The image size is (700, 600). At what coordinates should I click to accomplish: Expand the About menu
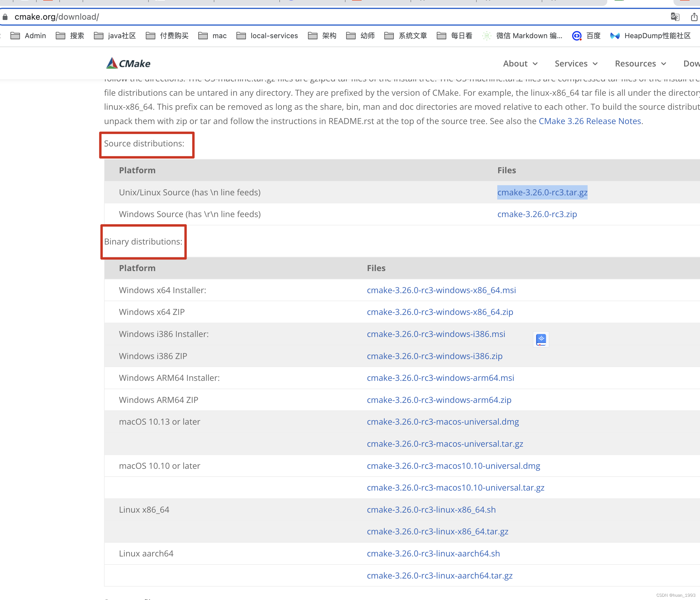click(520, 64)
